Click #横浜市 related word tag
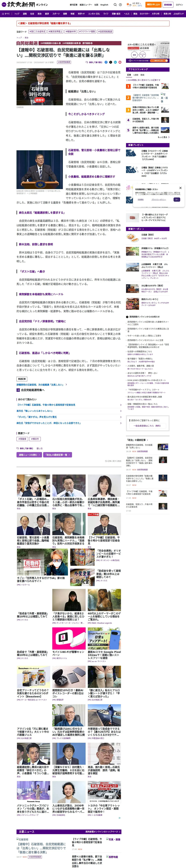The width and height of the screenshot is (186, 868). [x=35, y=439]
